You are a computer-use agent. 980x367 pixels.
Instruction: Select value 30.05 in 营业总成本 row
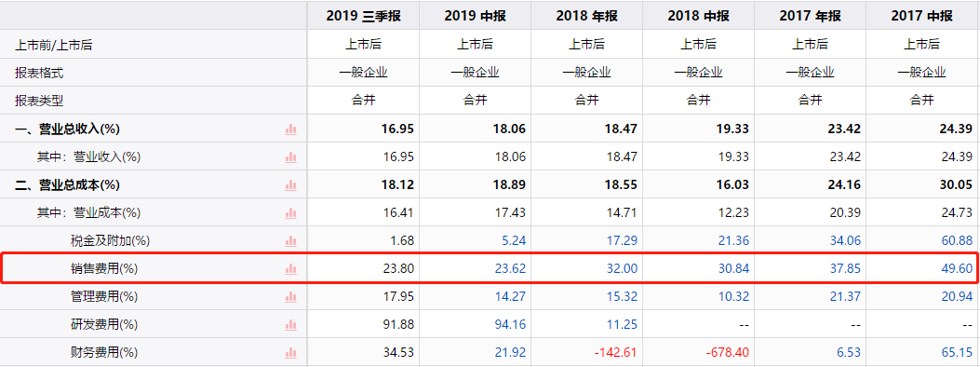click(x=956, y=185)
